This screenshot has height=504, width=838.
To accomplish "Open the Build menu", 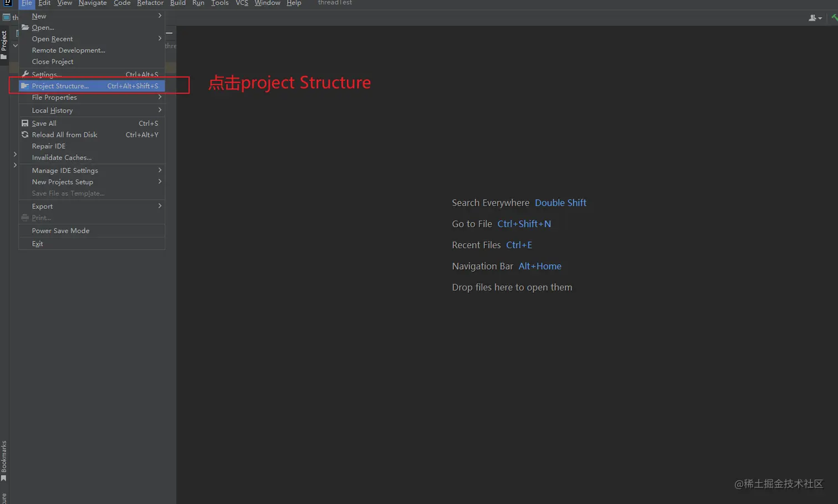I will (178, 3).
